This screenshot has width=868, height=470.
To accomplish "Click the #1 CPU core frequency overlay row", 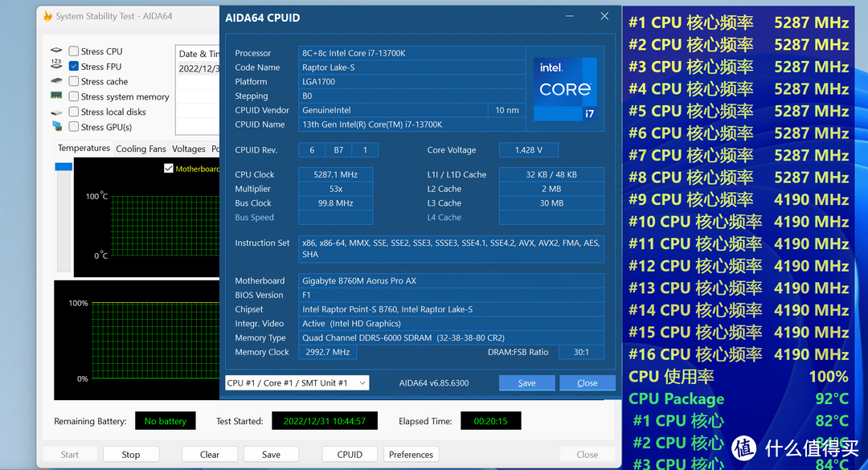I will (739, 22).
